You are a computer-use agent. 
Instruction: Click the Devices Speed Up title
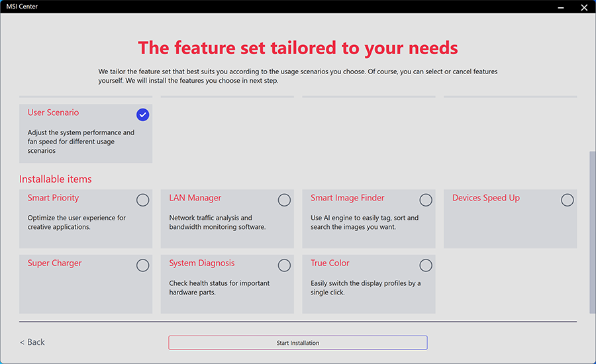coord(486,198)
